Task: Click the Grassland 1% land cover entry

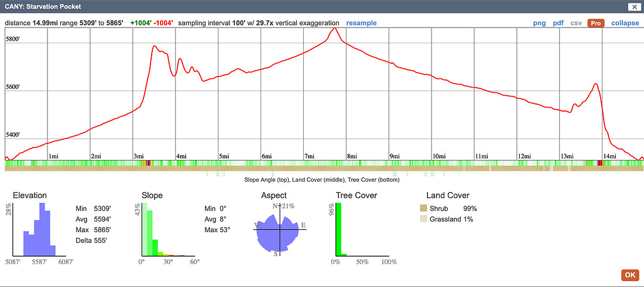Action: pyautogui.click(x=447, y=219)
